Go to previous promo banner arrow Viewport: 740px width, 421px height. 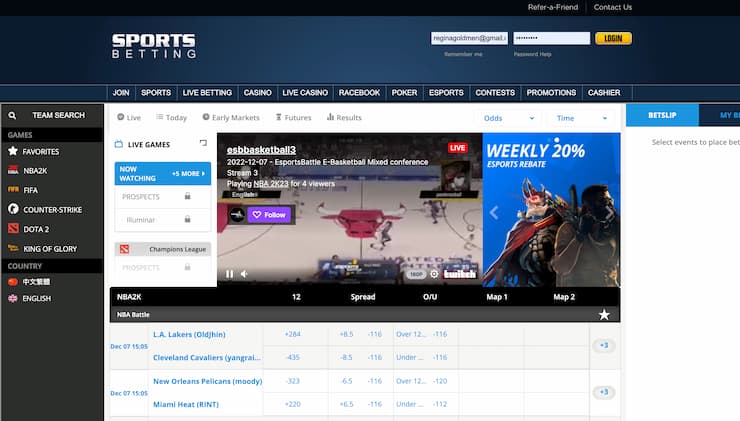494,212
